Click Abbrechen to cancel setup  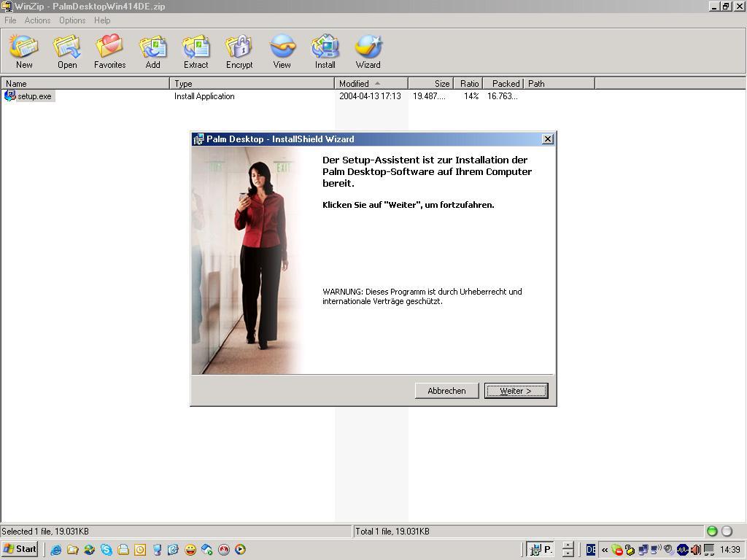(x=447, y=391)
